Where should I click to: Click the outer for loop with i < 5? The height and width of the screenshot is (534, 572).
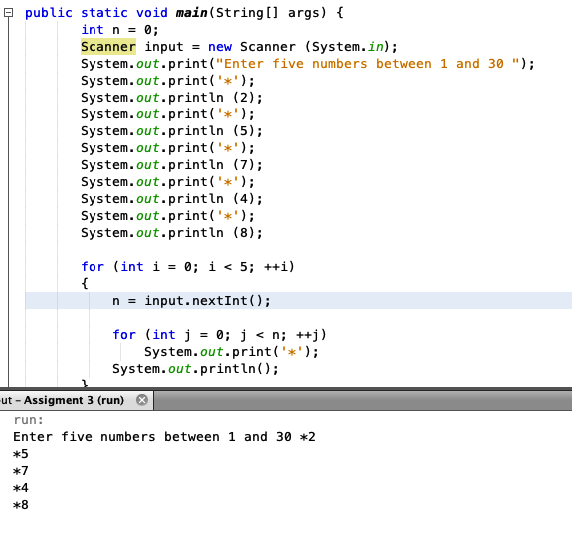(x=188, y=267)
